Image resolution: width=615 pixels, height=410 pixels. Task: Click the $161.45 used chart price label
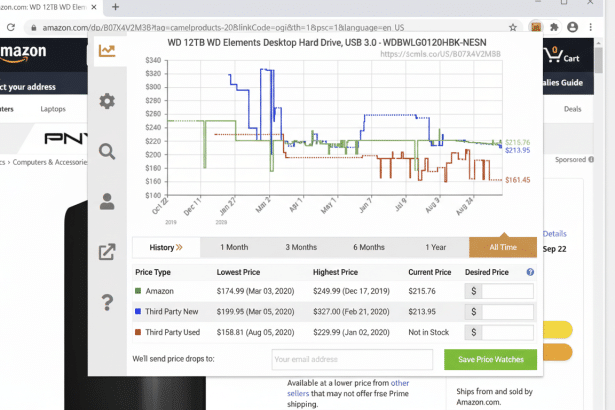point(517,180)
